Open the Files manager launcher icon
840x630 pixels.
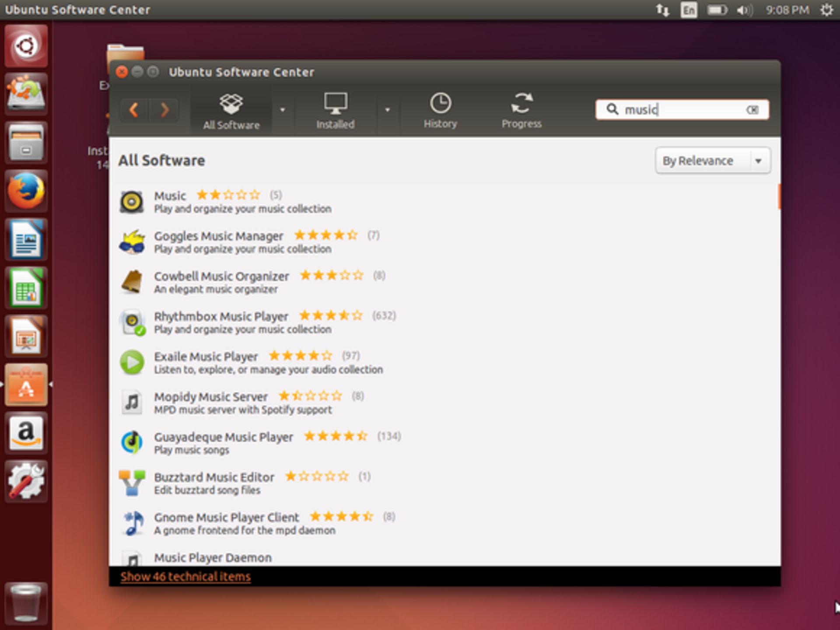(26, 143)
